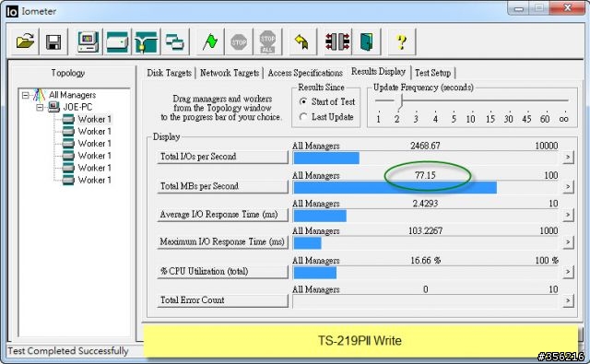
Task: Open test configuration file icon
Action: [25, 41]
